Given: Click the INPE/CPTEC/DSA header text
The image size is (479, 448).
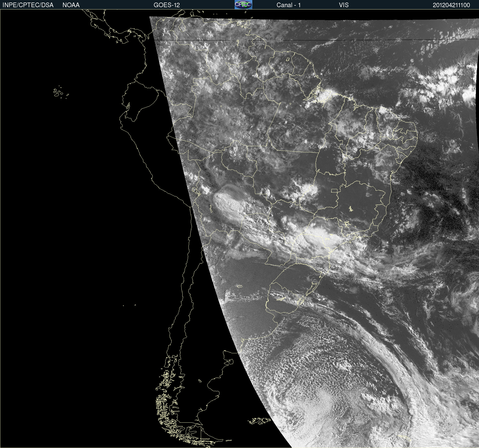Looking at the screenshot, I should click(x=28, y=5).
